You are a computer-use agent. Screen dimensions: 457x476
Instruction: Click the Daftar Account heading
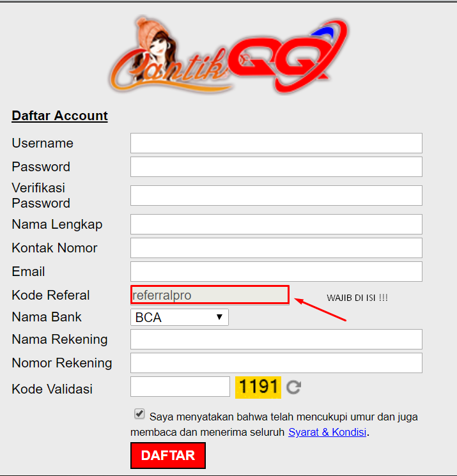[x=59, y=116]
